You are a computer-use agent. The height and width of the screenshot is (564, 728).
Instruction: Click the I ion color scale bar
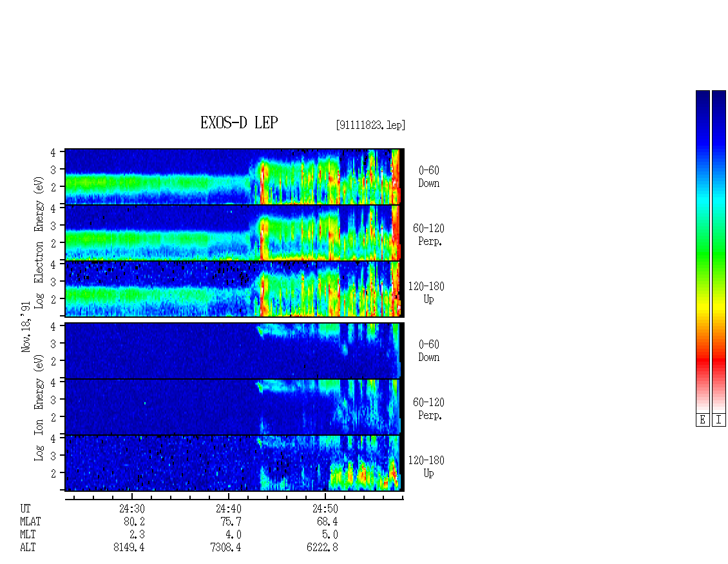719,251
